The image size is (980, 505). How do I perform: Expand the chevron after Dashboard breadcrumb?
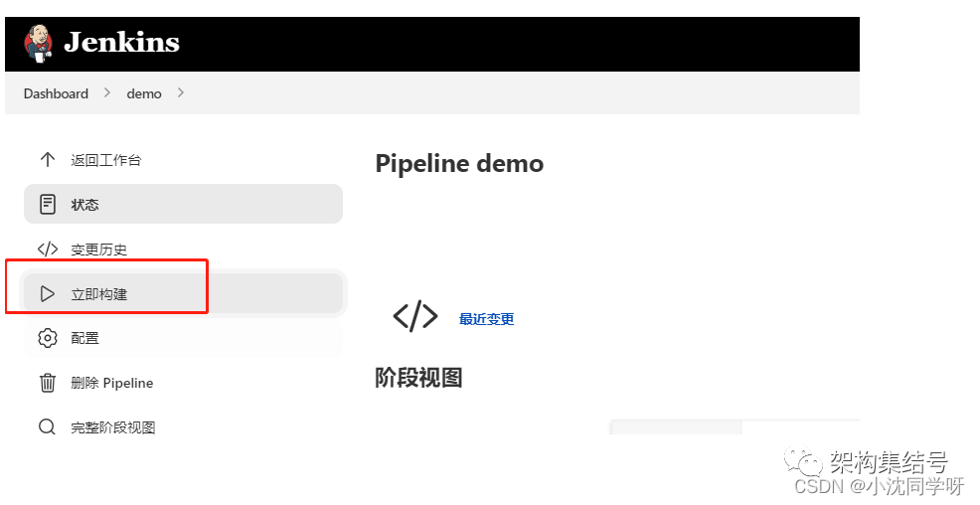107,92
